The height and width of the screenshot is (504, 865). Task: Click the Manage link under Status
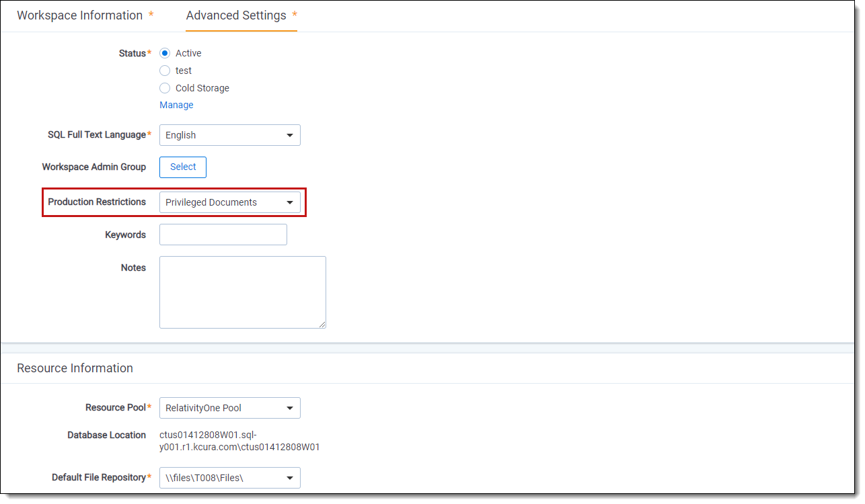coord(176,105)
